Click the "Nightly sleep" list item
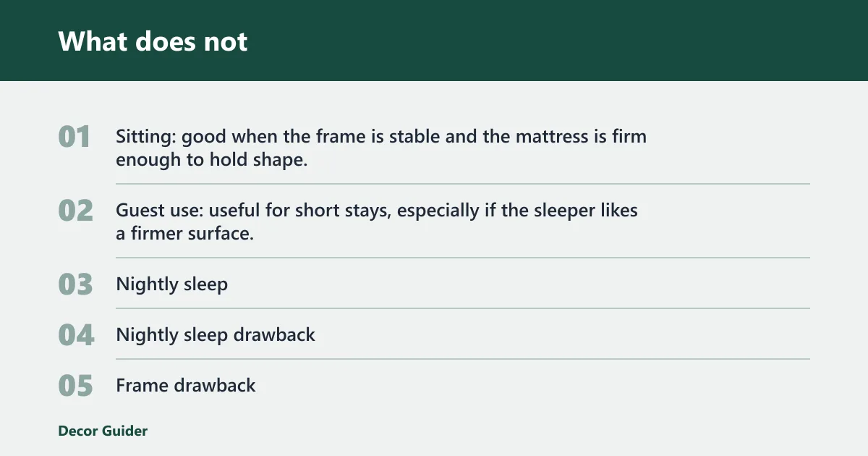The image size is (868, 456). pyautogui.click(x=172, y=284)
